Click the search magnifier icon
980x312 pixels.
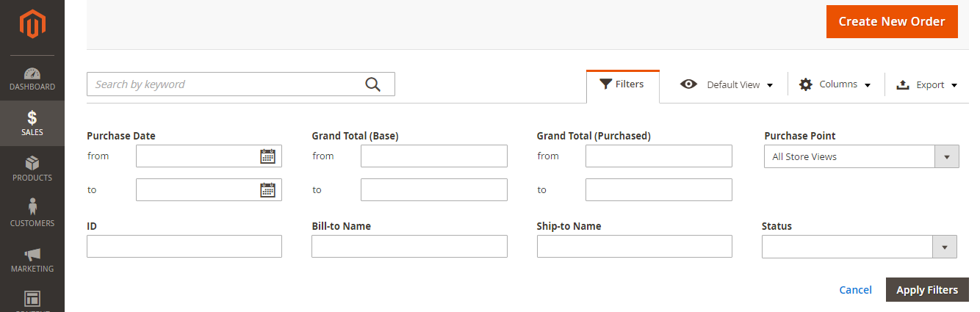[x=373, y=84]
